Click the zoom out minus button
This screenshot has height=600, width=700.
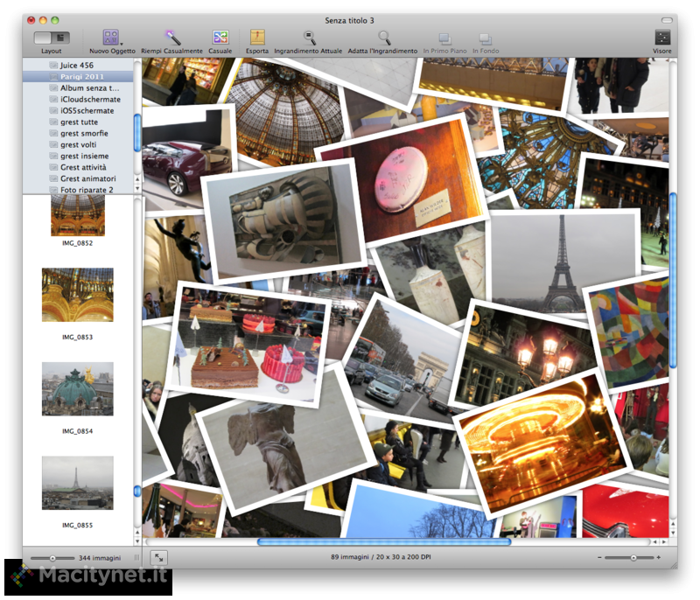coord(599,558)
